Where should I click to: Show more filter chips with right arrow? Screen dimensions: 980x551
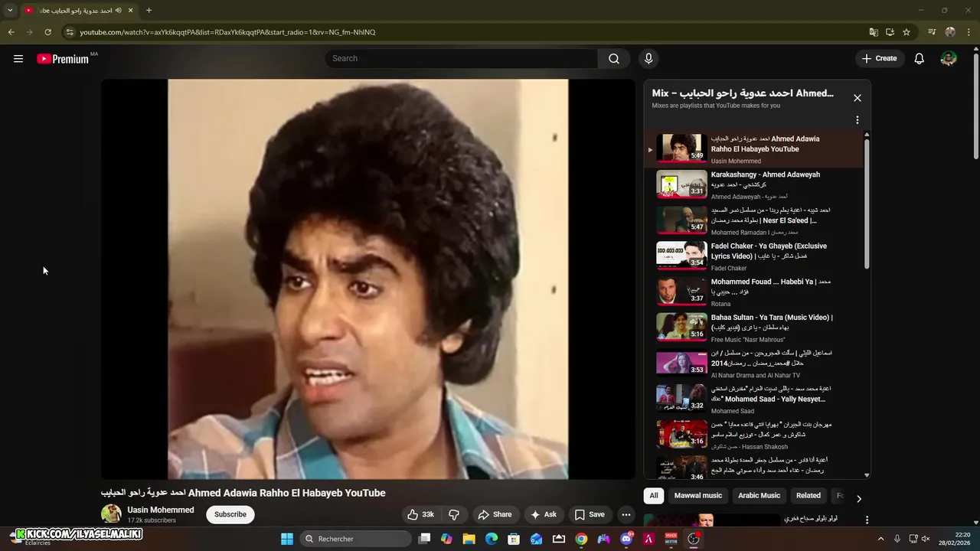click(859, 498)
